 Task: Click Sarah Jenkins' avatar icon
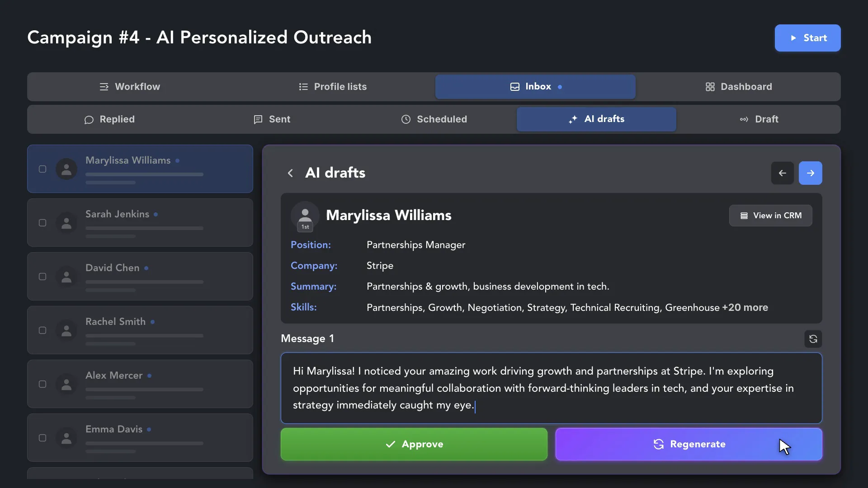pyautogui.click(x=66, y=223)
